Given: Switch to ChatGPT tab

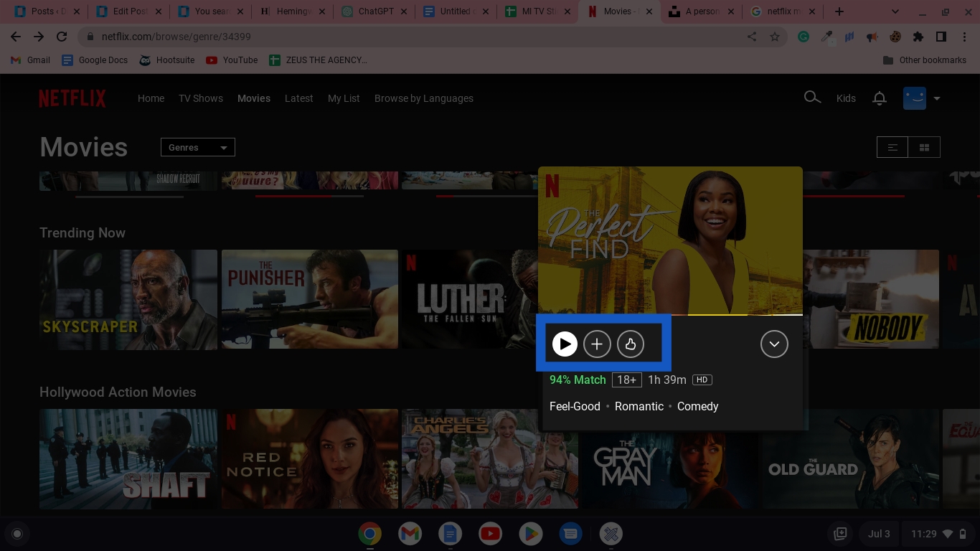Looking at the screenshot, I should (x=375, y=11).
